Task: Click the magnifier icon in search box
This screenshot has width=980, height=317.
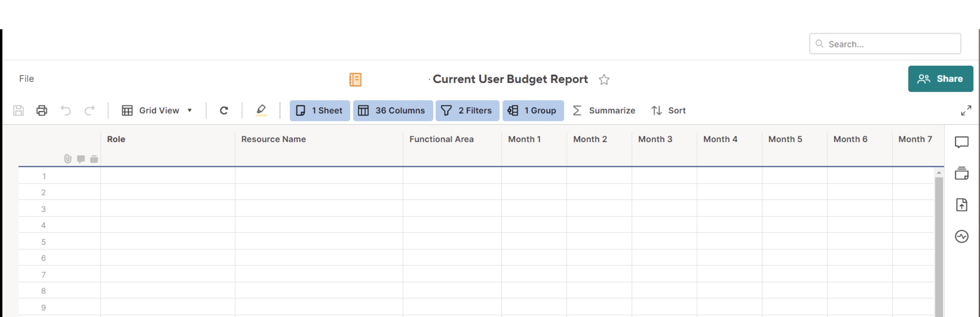Action: (x=819, y=44)
